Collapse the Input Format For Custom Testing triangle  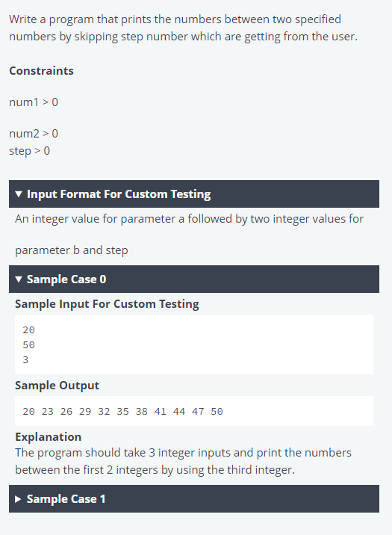pos(19,194)
